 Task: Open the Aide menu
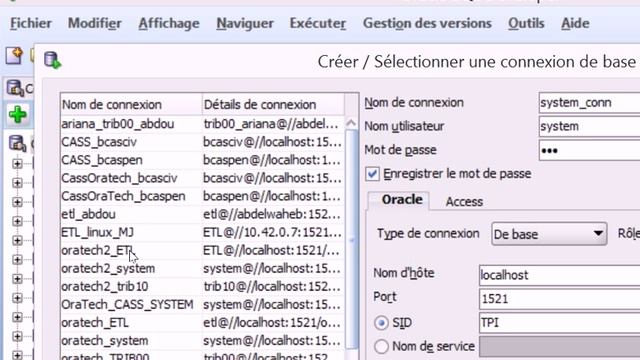pyautogui.click(x=575, y=23)
